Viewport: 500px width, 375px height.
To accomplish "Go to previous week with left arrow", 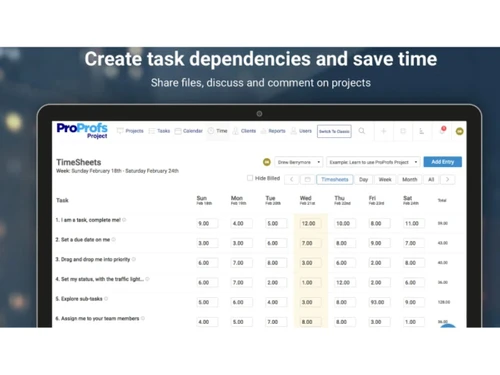I will click(292, 179).
